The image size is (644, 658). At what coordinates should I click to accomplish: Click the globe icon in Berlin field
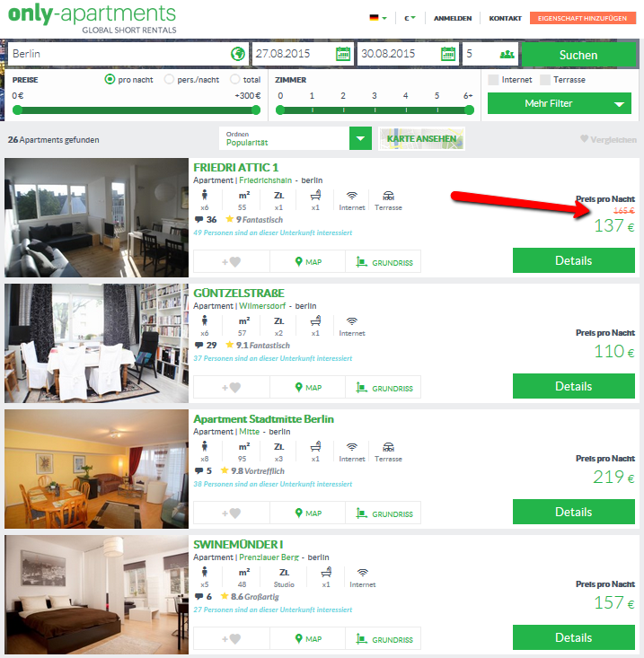pos(238,54)
